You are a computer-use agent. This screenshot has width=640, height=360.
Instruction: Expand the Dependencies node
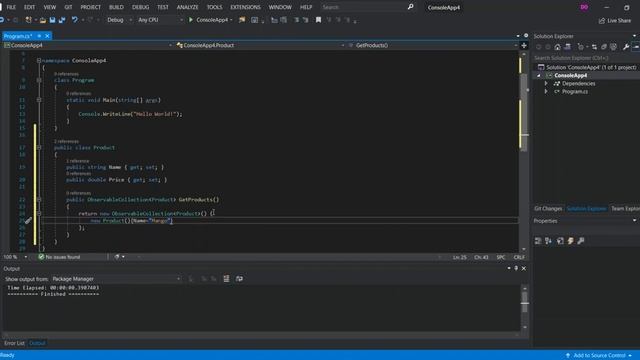547,84
